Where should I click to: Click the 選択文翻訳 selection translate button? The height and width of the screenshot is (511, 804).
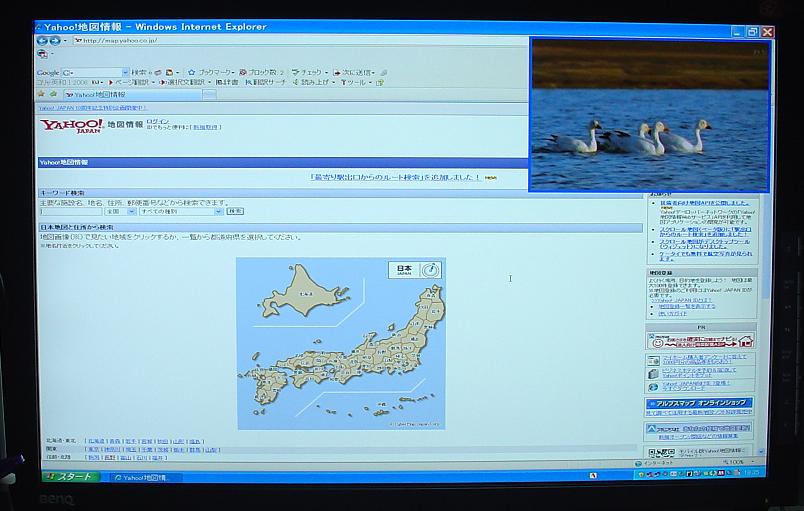point(184,82)
